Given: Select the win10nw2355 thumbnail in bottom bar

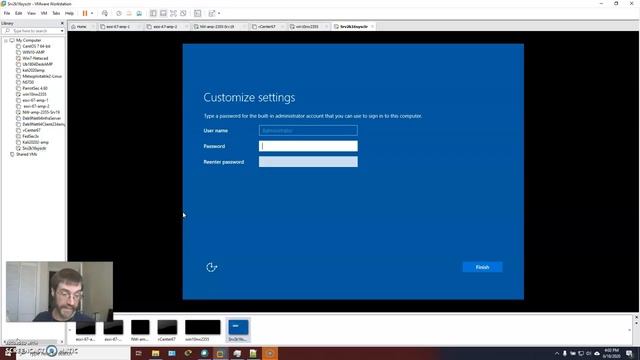Looking at the screenshot, I should [202, 330].
